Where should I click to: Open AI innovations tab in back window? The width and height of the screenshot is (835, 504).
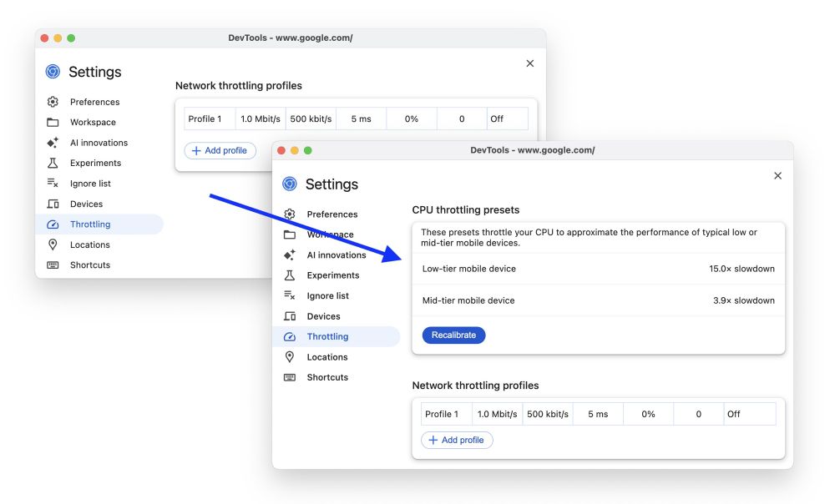click(99, 143)
